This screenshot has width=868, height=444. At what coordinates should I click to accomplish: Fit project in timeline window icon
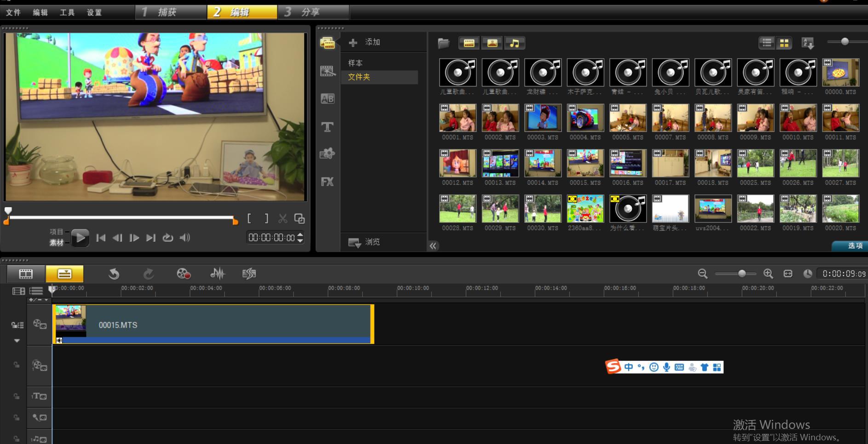tap(788, 274)
